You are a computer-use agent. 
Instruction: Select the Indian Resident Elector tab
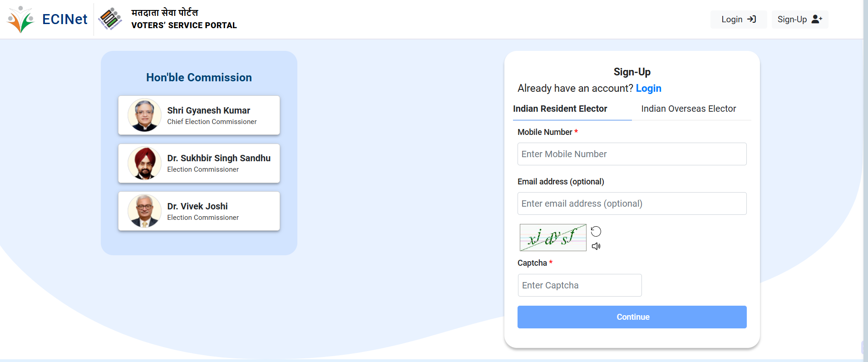(x=560, y=109)
